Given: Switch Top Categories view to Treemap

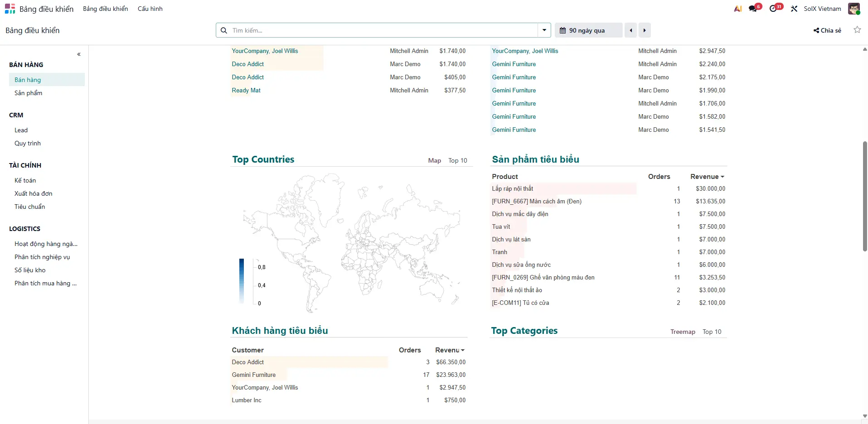Looking at the screenshot, I should tap(683, 332).
